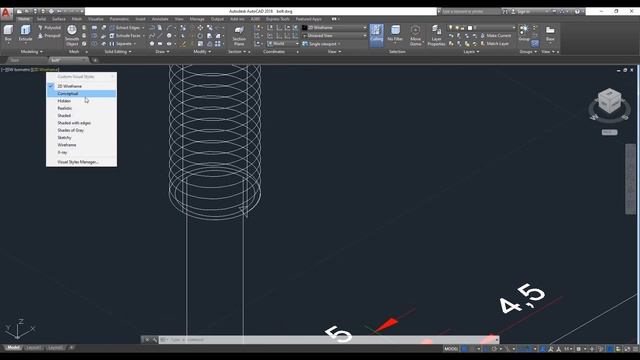Choose Hidden visual style
The height and width of the screenshot is (360, 640).
(x=81, y=101)
